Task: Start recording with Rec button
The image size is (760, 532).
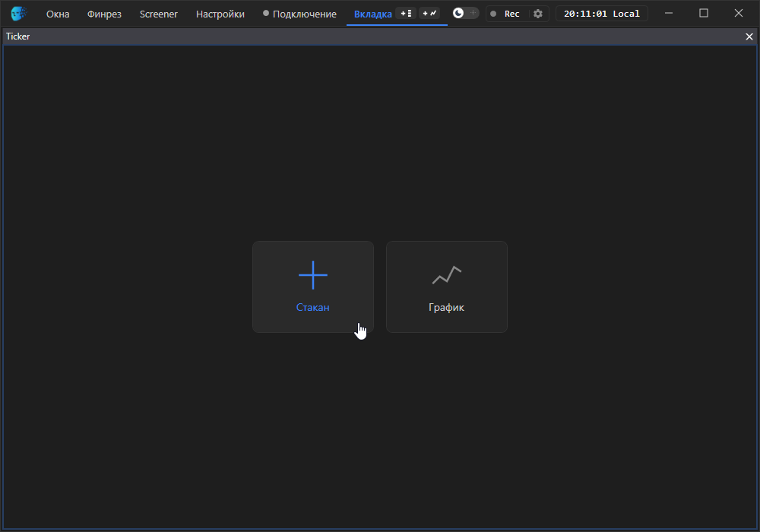Action: pos(505,14)
